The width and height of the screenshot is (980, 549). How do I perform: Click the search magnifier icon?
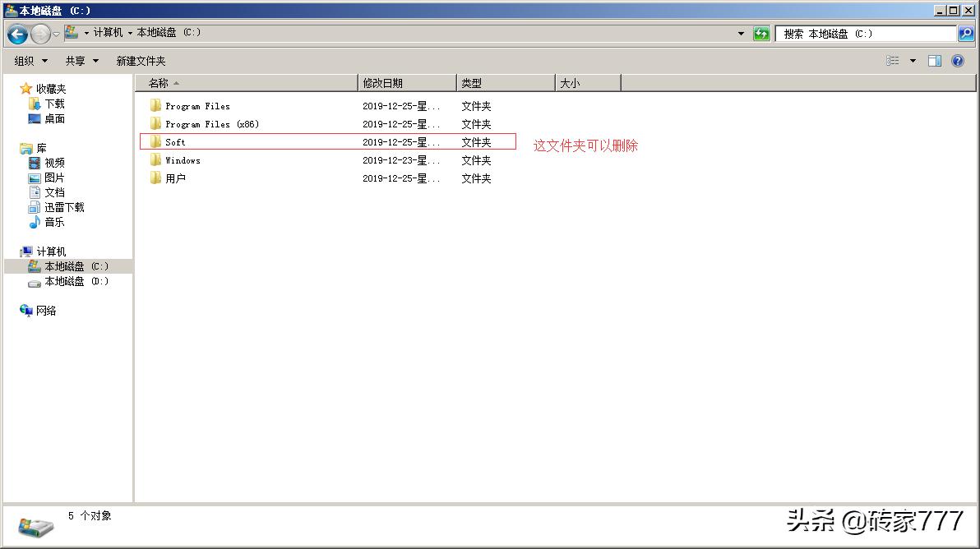click(966, 34)
